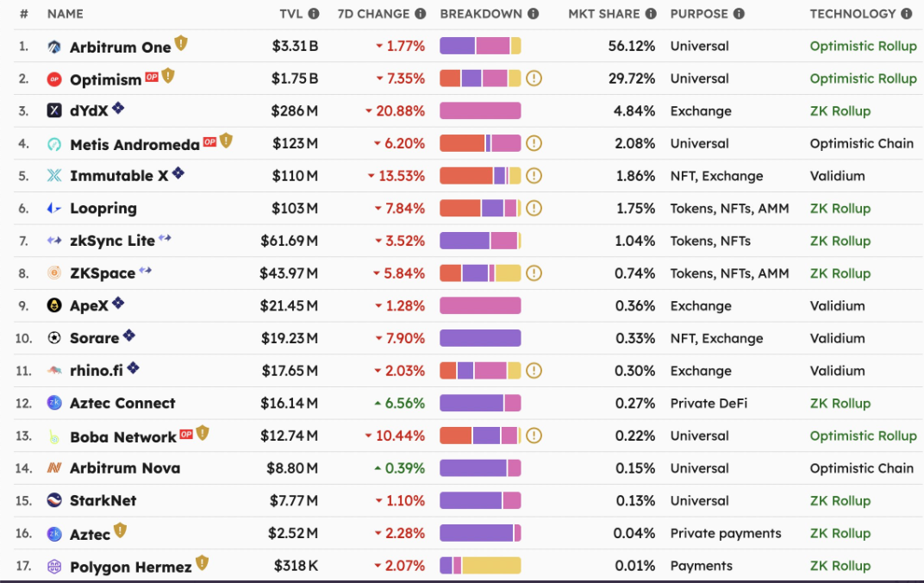Click the shield badge next to Arbitrum One
Image resolution: width=924 pixels, height=583 pixels.
click(181, 43)
